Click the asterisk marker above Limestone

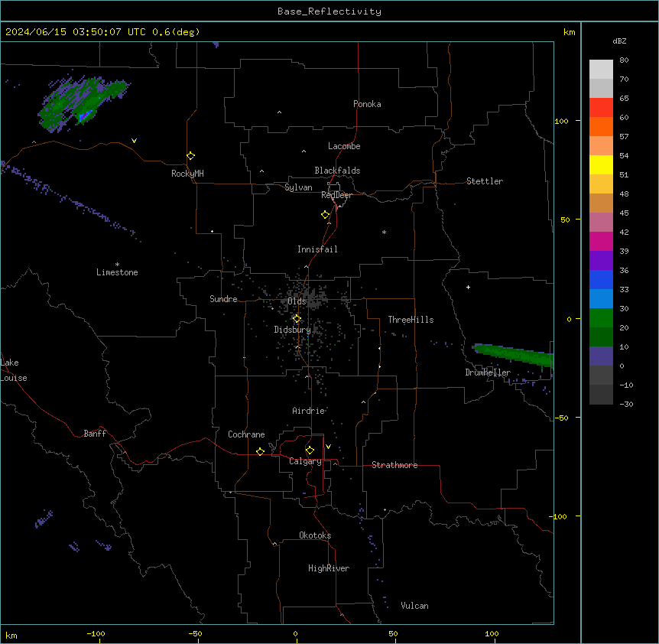(x=117, y=265)
